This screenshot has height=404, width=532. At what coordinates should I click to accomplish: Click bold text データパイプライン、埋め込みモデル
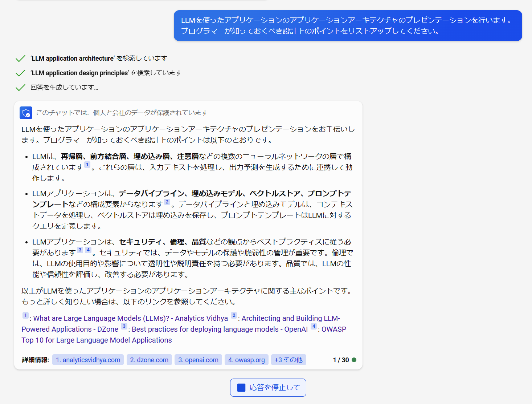pos(180,194)
